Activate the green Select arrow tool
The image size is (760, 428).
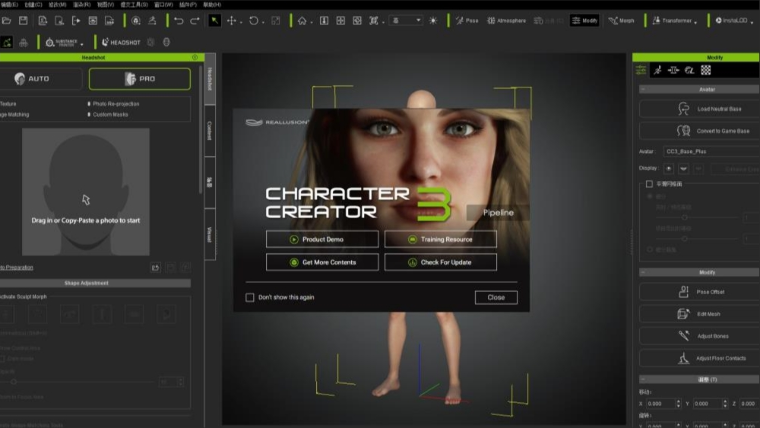point(214,20)
